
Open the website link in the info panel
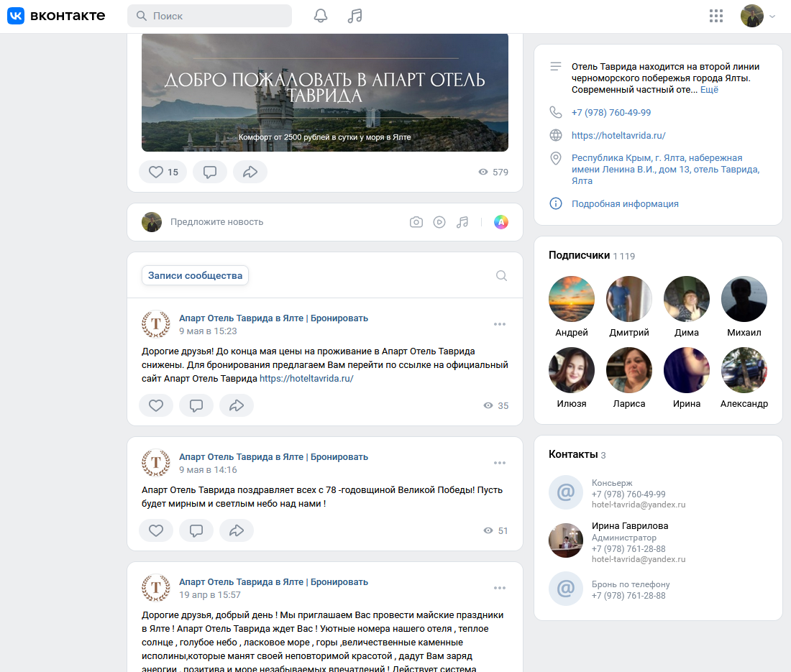618,136
